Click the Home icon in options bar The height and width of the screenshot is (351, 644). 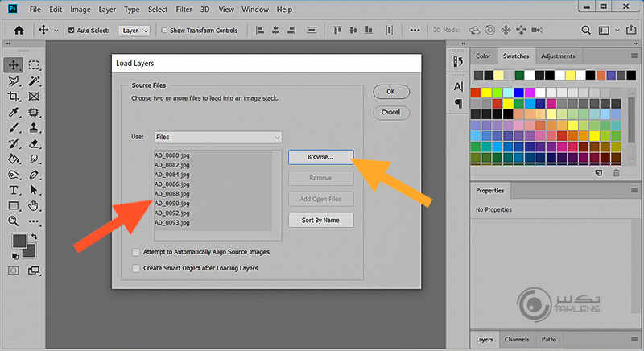pos(19,31)
